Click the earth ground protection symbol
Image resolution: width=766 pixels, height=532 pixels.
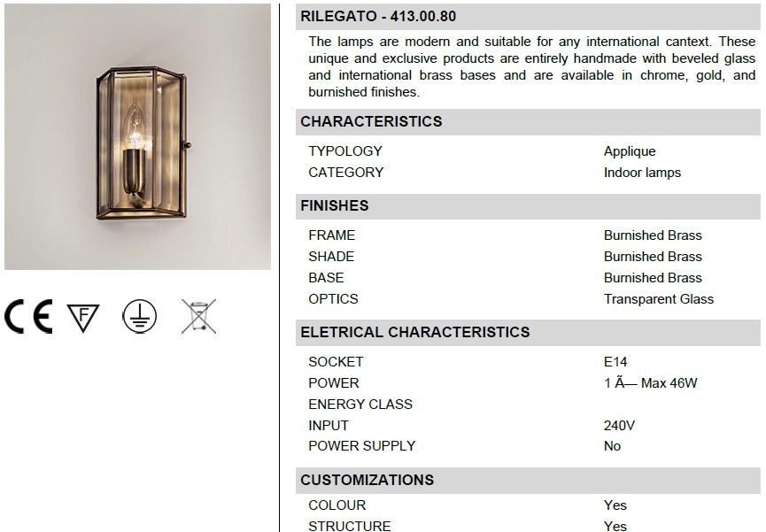[140, 317]
